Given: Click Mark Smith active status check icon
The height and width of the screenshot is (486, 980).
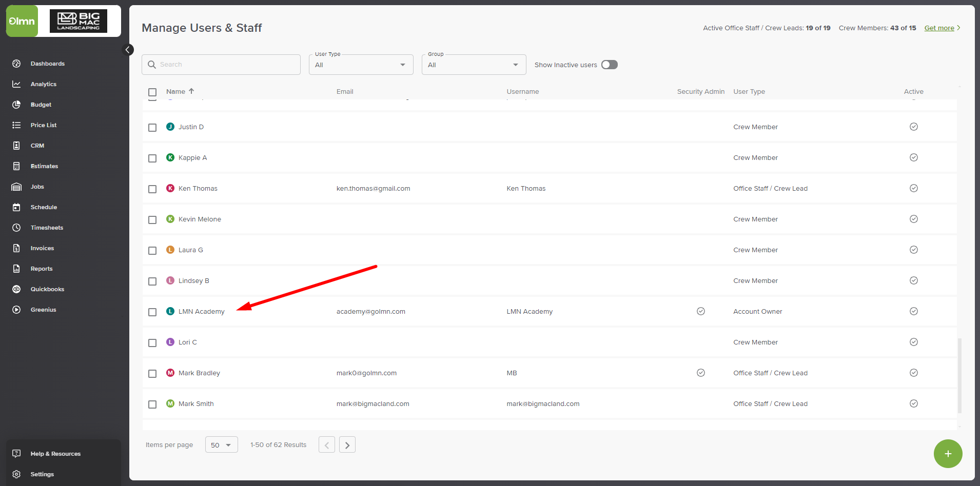Looking at the screenshot, I should 914,403.
